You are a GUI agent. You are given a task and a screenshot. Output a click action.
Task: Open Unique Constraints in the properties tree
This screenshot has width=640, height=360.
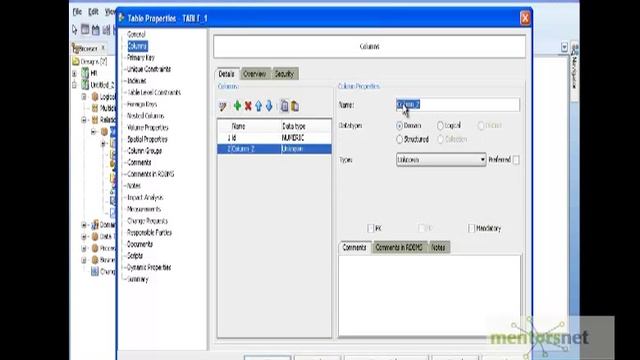click(149, 69)
